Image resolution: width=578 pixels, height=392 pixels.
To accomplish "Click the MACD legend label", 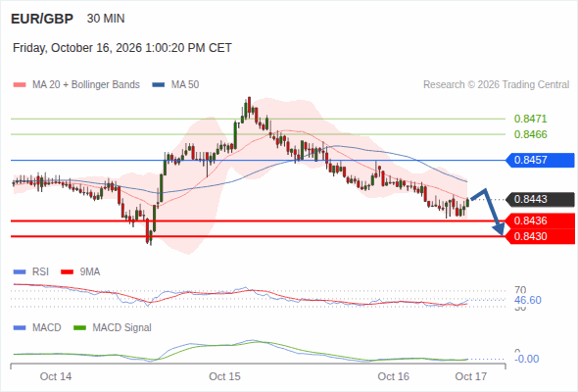I will (46, 328).
